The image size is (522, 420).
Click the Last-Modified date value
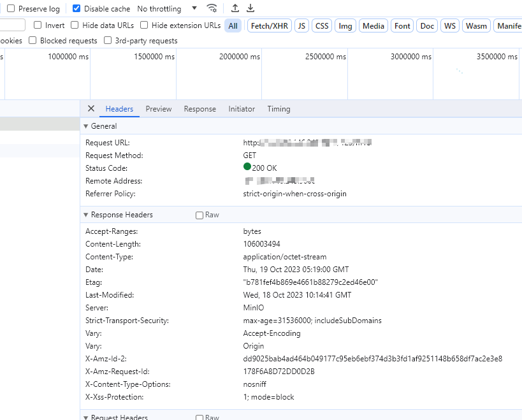point(297,295)
